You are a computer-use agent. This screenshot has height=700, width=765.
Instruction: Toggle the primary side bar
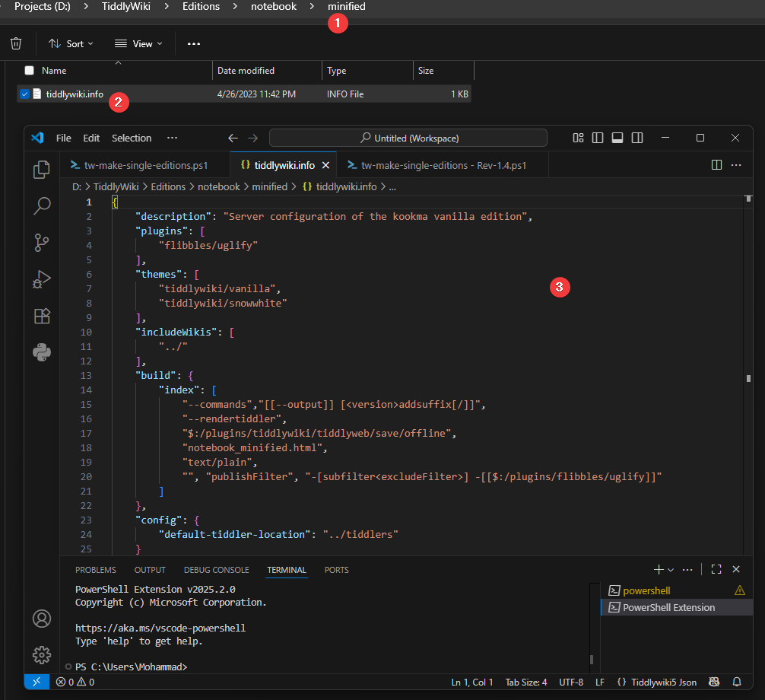[598, 138]
